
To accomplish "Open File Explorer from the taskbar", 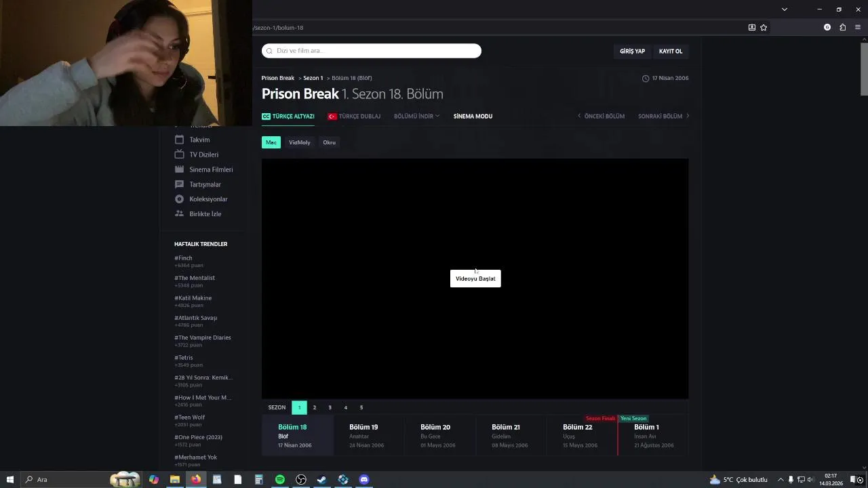I will click(x=175, y=480).
